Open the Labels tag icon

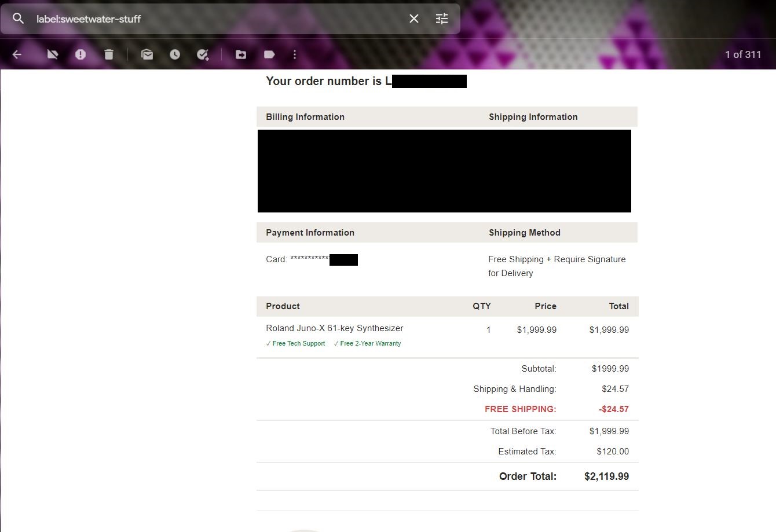(x=269, y=54)
